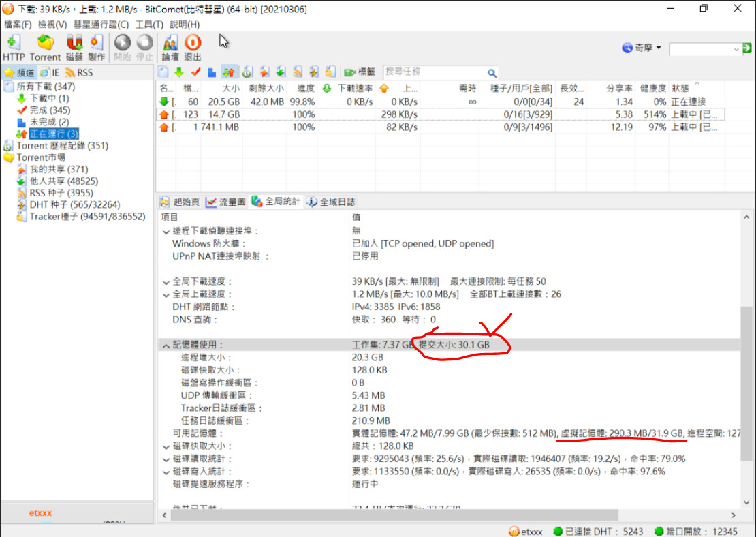The image size is (756, 537).
Task: Collapse the 記憶體使用 section
Action: (x=166, y=346)
